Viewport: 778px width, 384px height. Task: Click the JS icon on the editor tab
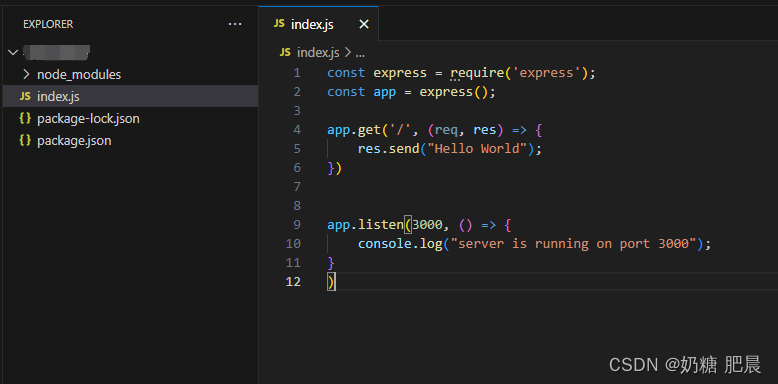(279, 24)
